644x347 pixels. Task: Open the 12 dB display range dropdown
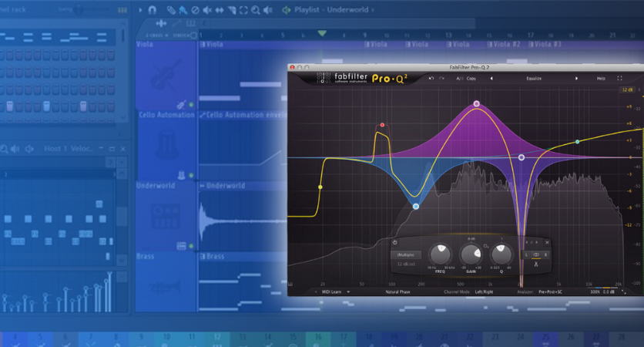click(x=626, y=90)
